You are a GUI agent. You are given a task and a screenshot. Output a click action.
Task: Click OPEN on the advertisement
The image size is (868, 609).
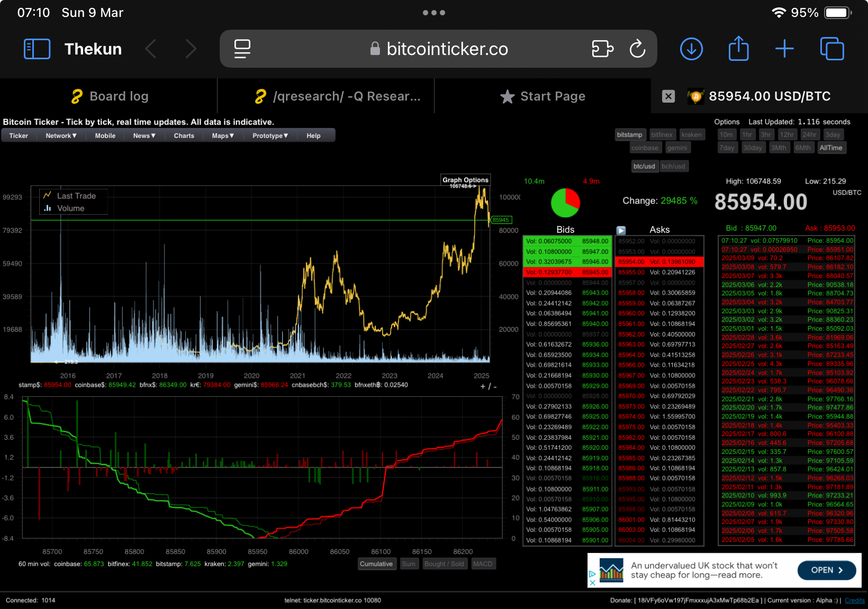pyautogui.click(x=826, y=570)
